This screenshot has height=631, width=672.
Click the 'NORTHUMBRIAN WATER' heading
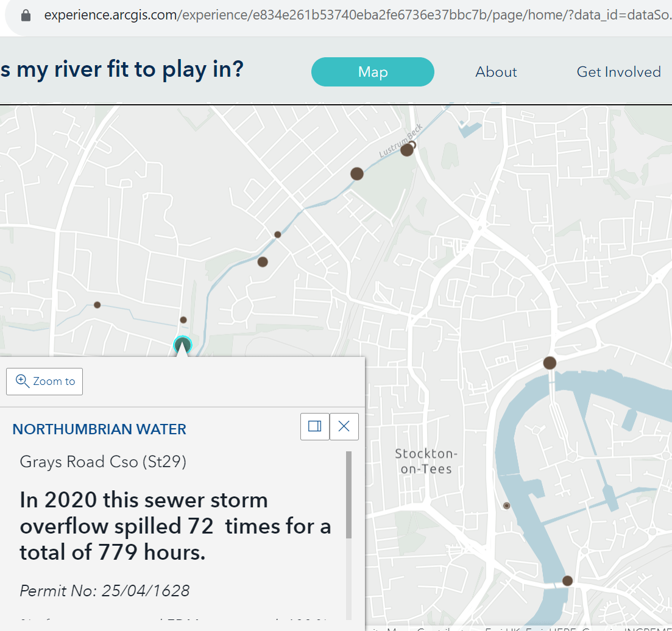click(x=99, y=429)
